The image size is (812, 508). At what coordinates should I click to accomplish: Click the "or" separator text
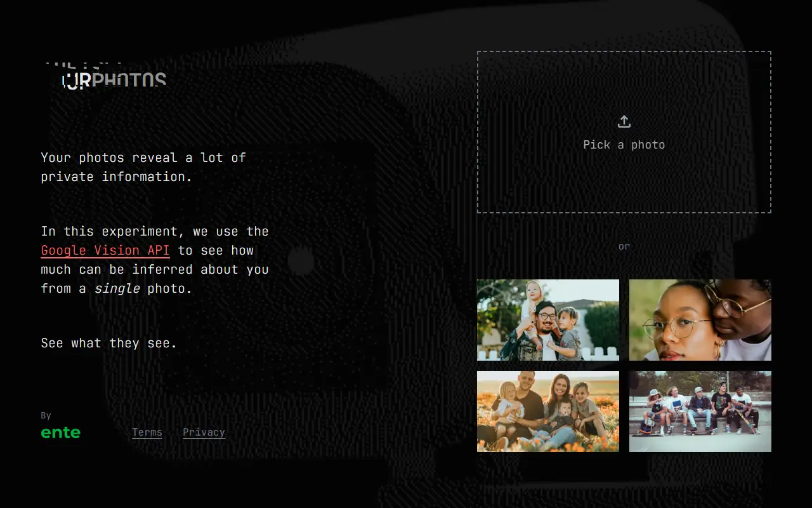tap(624, 246)
